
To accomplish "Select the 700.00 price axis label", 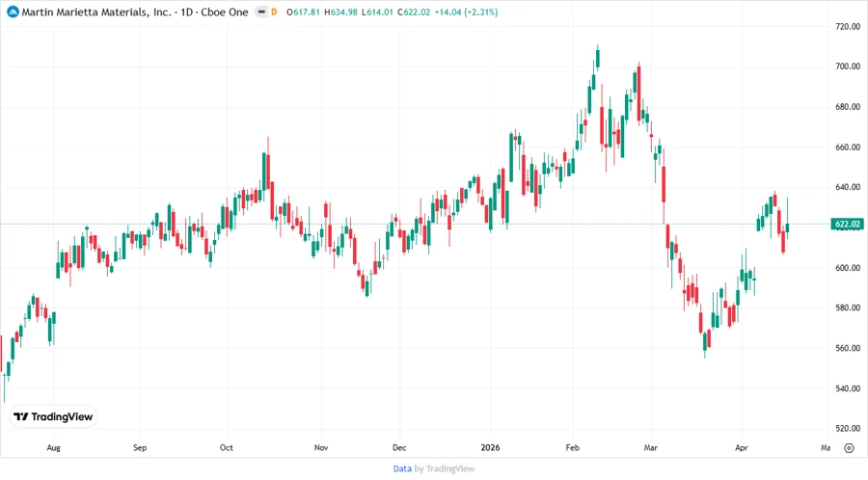I will [848, 67].
